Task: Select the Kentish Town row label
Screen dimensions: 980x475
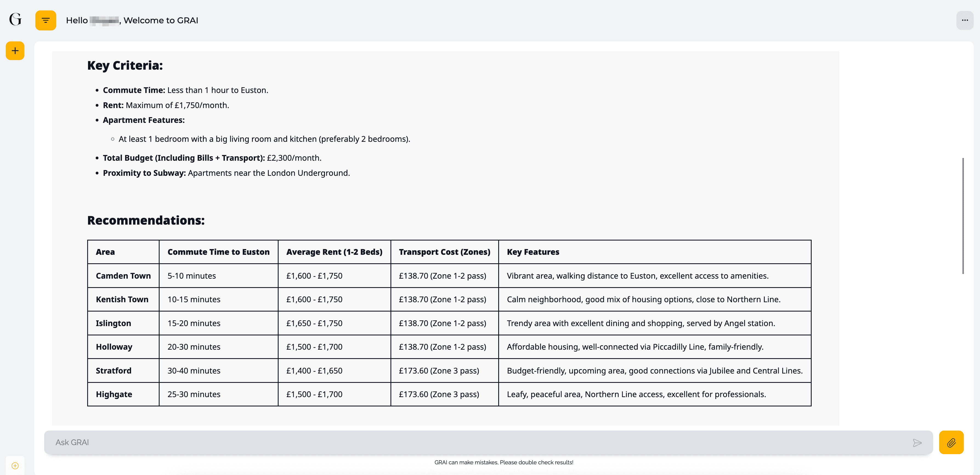Action: pos(122,299)
